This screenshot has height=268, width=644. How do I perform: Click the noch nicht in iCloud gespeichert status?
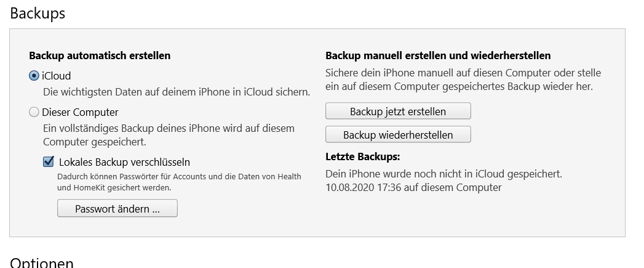(x=443, y=174)
